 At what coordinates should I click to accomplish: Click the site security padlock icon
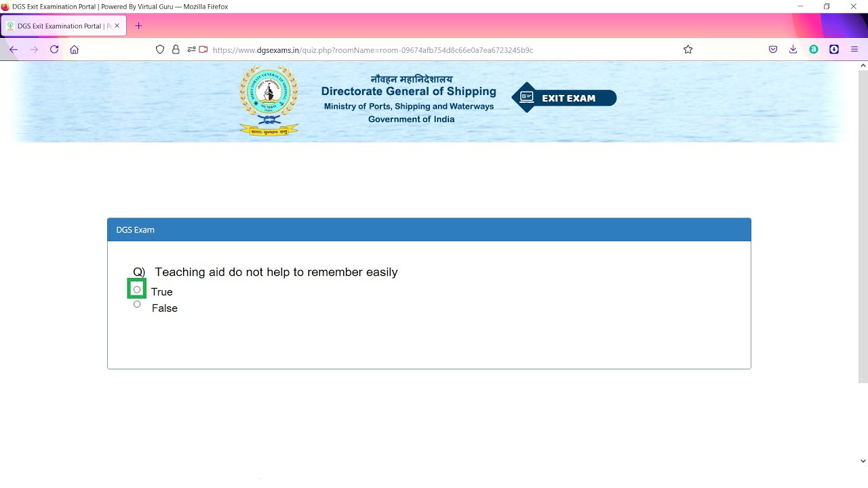pos(176,49)
